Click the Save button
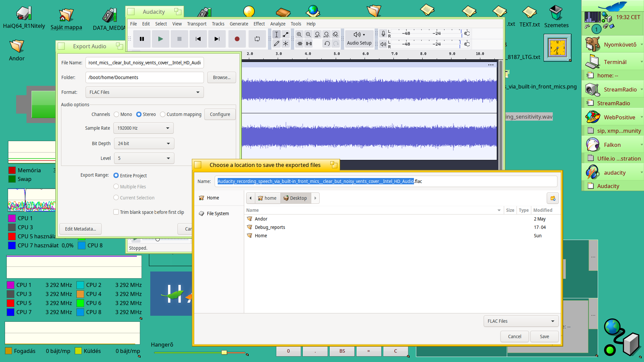 pos(544,337)
